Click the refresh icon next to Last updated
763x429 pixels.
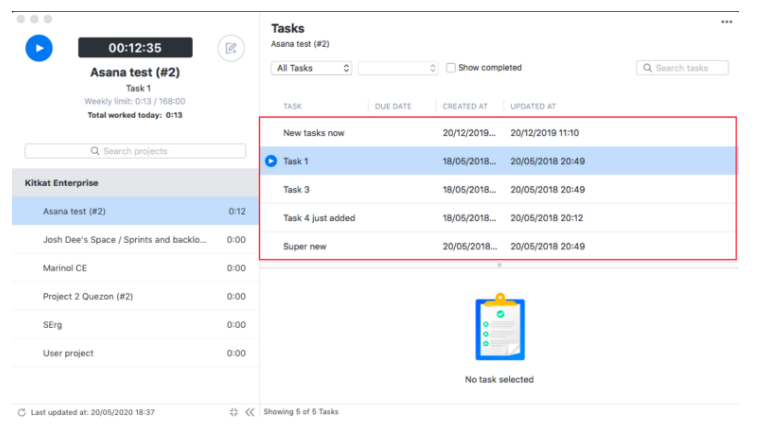[22, 412]
